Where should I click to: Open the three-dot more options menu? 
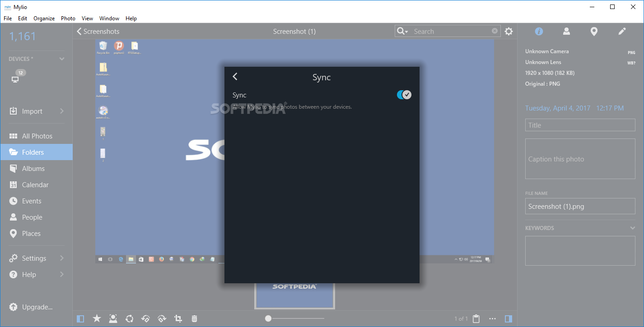coord(492,318)
